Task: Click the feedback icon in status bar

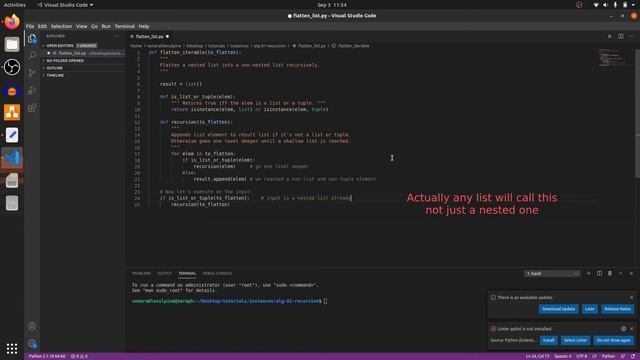Action: click(x=622, y=356)
